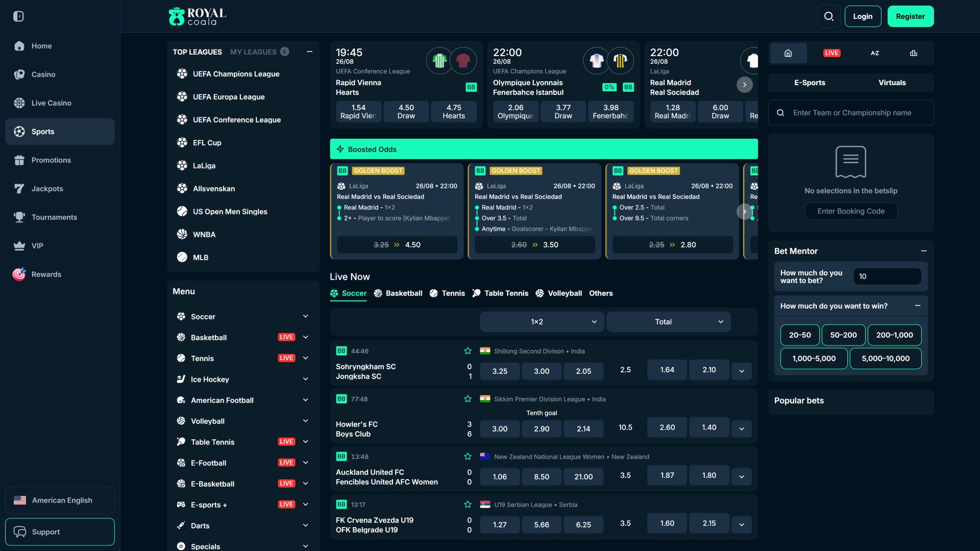
Task: Star the Auckland United FC match
Action: click(x=468, y=457)
